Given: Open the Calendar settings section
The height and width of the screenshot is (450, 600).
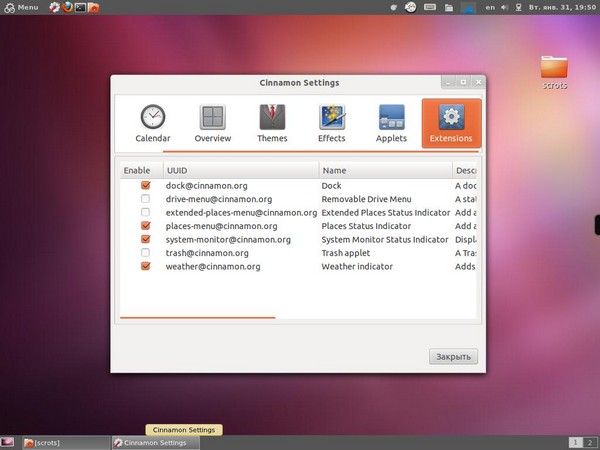Looking at the screenshot, I should (x=153, y=123).
